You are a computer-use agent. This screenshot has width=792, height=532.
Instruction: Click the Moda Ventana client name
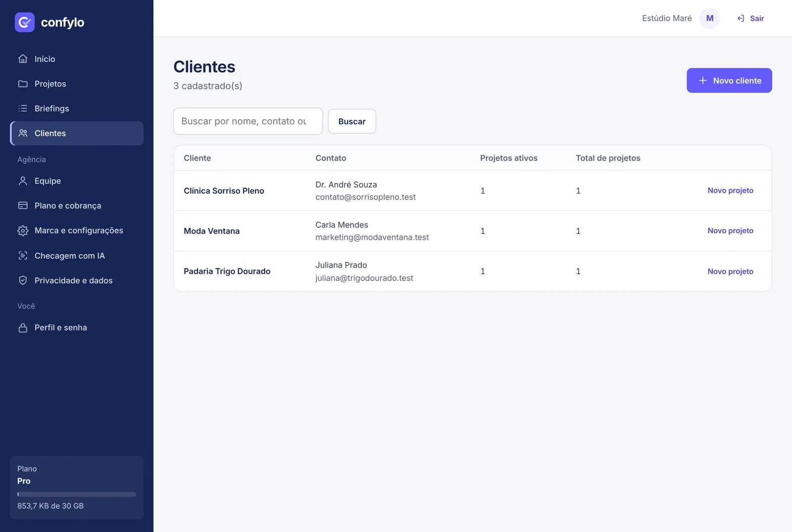211,231
